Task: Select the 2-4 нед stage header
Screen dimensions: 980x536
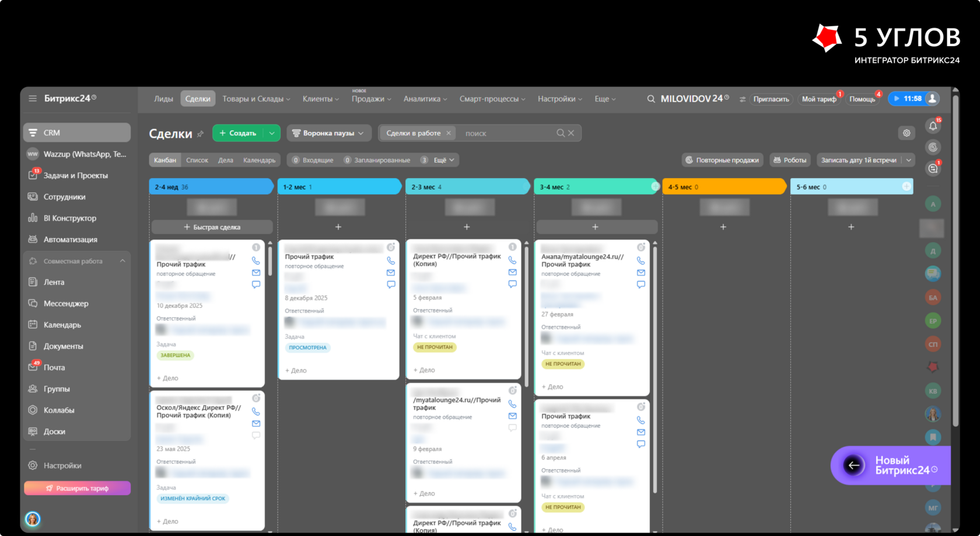Action: point(211,187)
